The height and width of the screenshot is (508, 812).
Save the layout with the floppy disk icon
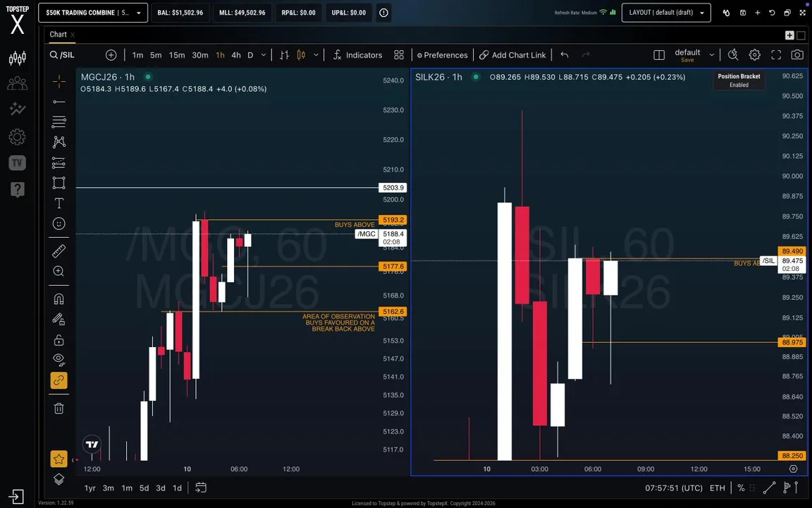tap(743, 13)
